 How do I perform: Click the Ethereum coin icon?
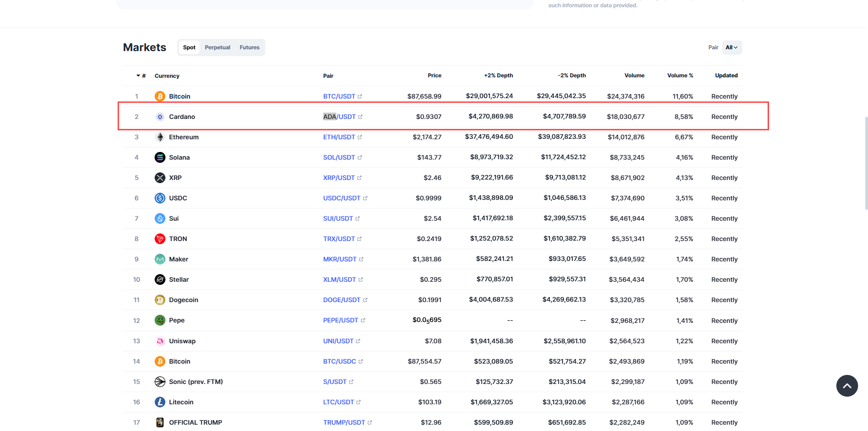click(x=160, y=137)
